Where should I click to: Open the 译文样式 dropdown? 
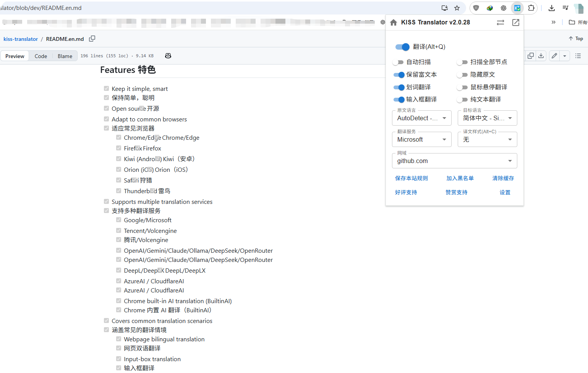(488, 139)
